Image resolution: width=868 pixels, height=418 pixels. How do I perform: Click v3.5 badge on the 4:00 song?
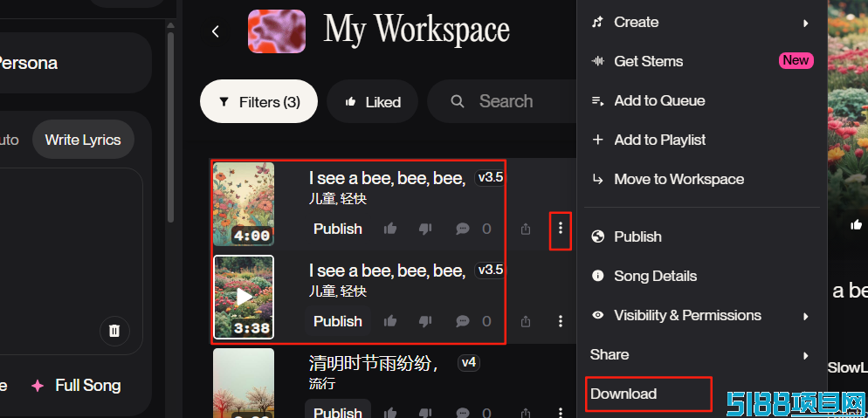click(x=490, y=178)
